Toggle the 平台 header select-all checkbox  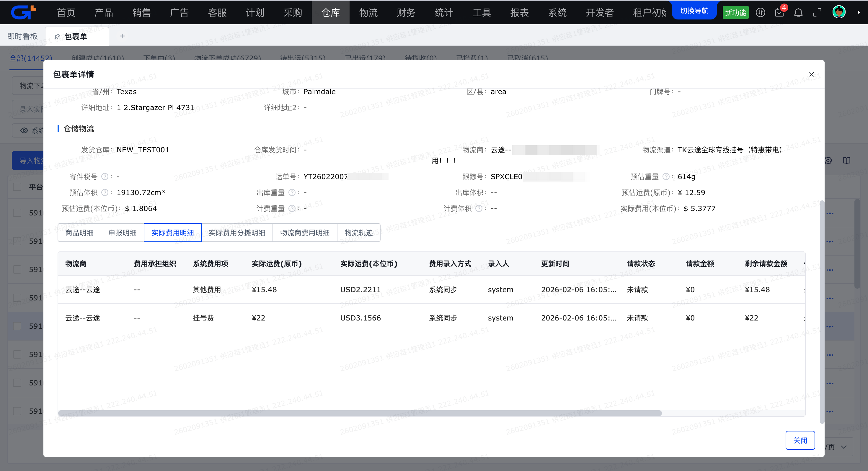click(17, 187)
